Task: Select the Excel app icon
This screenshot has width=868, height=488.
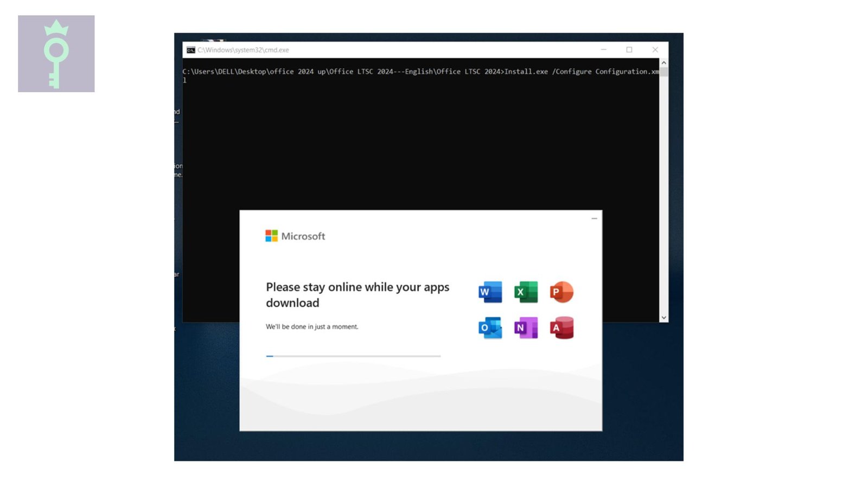Action: 525,292
